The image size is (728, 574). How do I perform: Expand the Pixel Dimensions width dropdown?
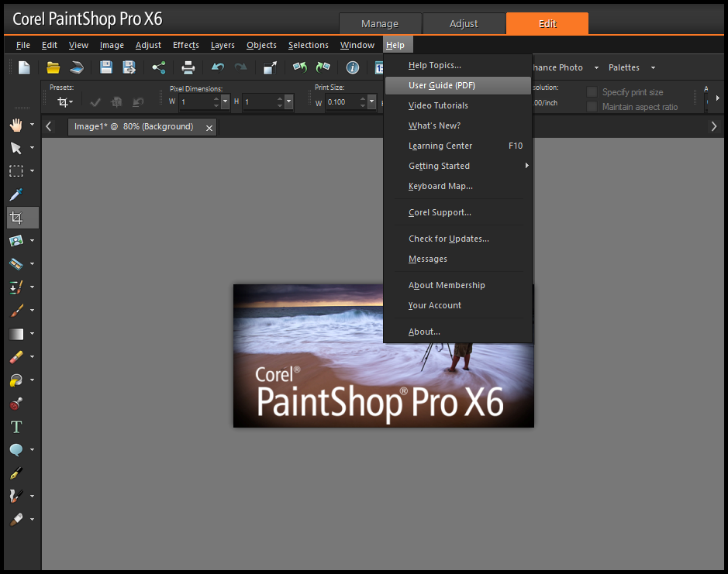(225, 101)
